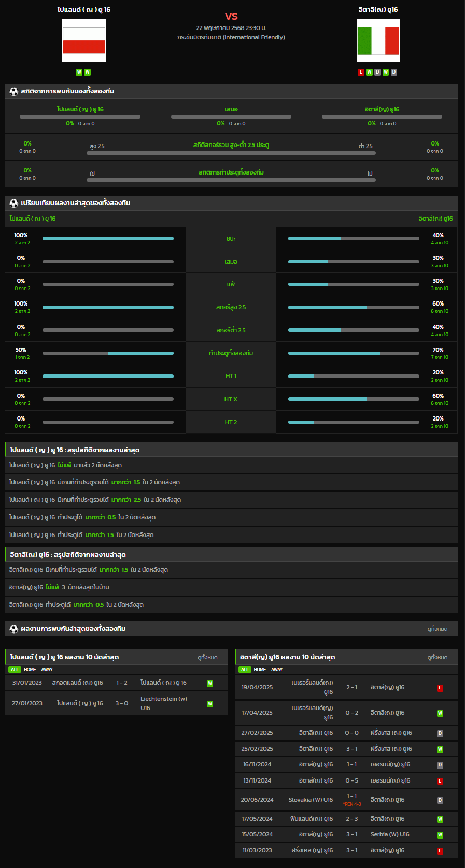Click Italy '70%' both teams score value
465x868 pixels.
[438, 350]
